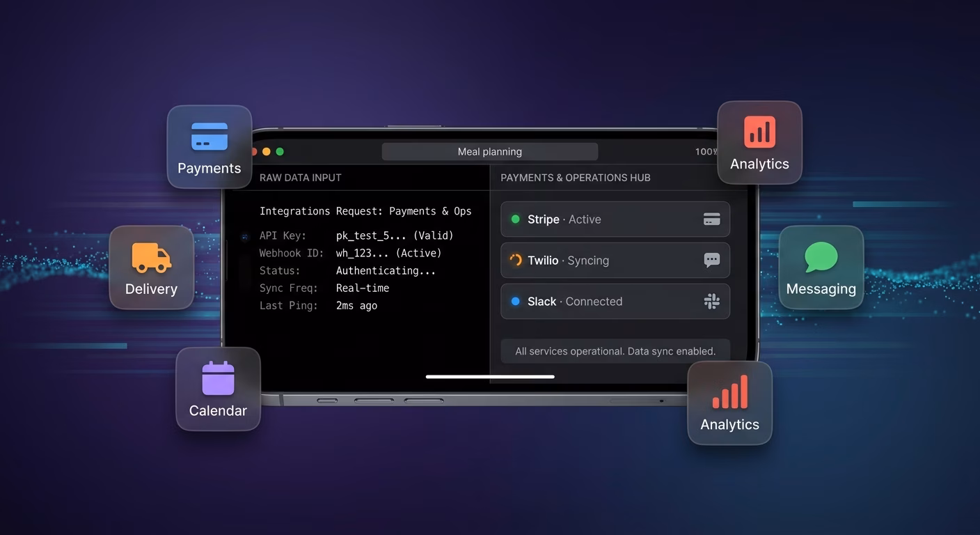Click the All services operational status banner
This screenshot has width=980, height=535.
[615, 351]
